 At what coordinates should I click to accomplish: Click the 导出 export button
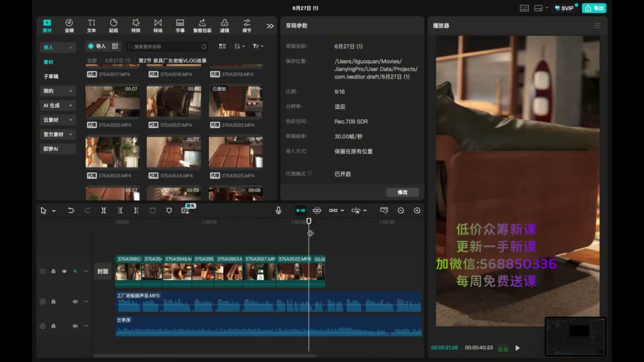tap(594, 8)
